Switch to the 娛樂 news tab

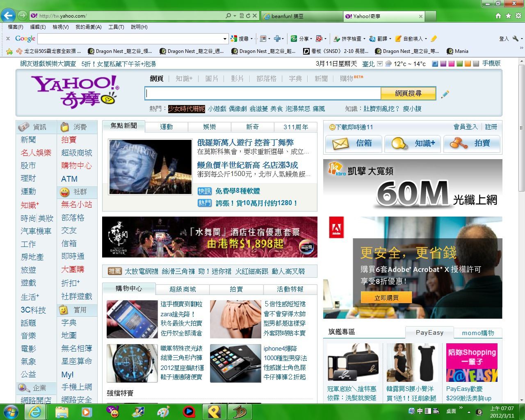[210, 127]
